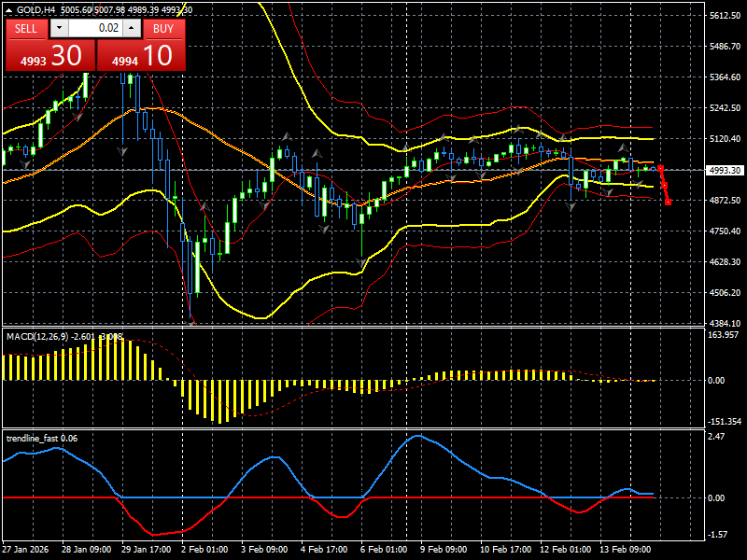The image size is (747, 560).
Task: Click the 5364.60 price scale label
Action: coord(725,77)
